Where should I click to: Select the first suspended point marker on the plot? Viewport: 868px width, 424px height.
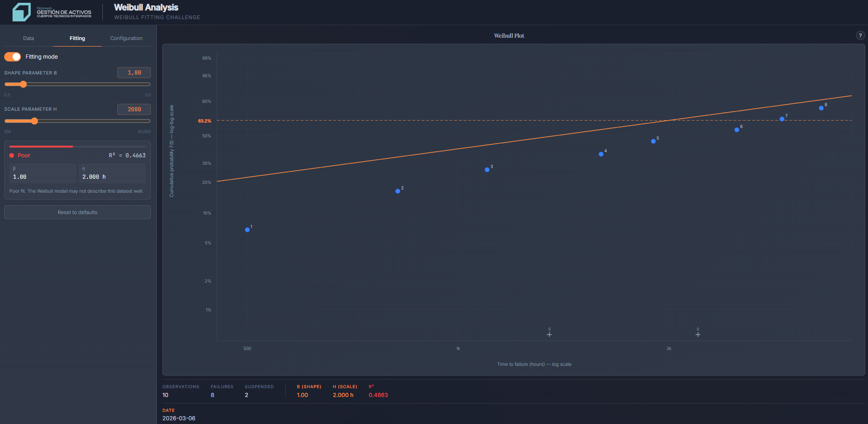tap(549, 334)
